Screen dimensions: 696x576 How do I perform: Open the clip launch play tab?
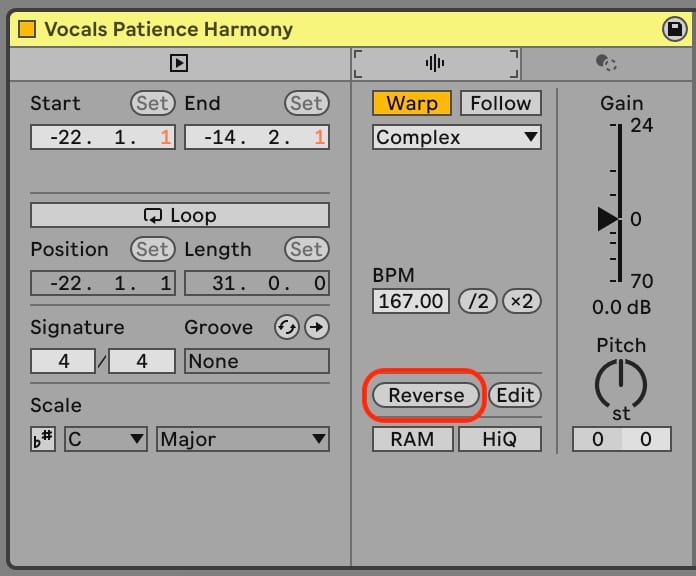(x=179, y=63)
